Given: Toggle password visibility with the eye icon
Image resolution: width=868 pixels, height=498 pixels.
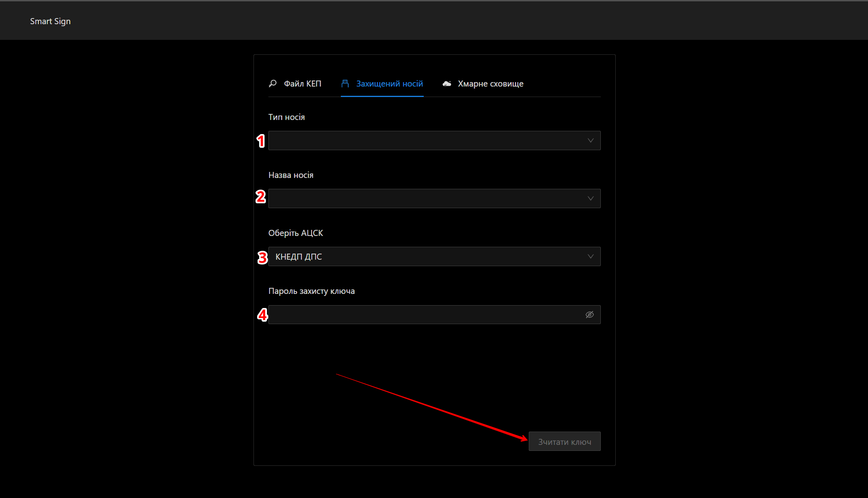Looking at the screenshot, I should (x=590, y=314).
